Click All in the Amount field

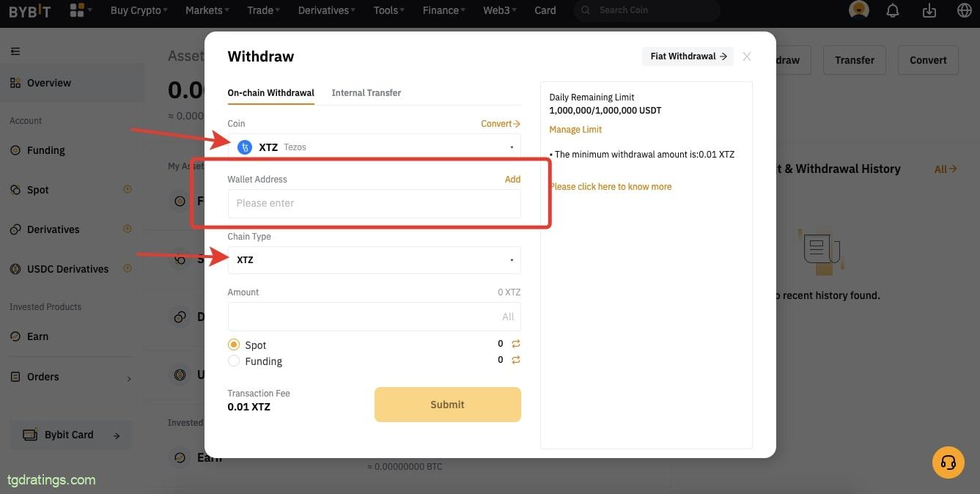(508, 317)
